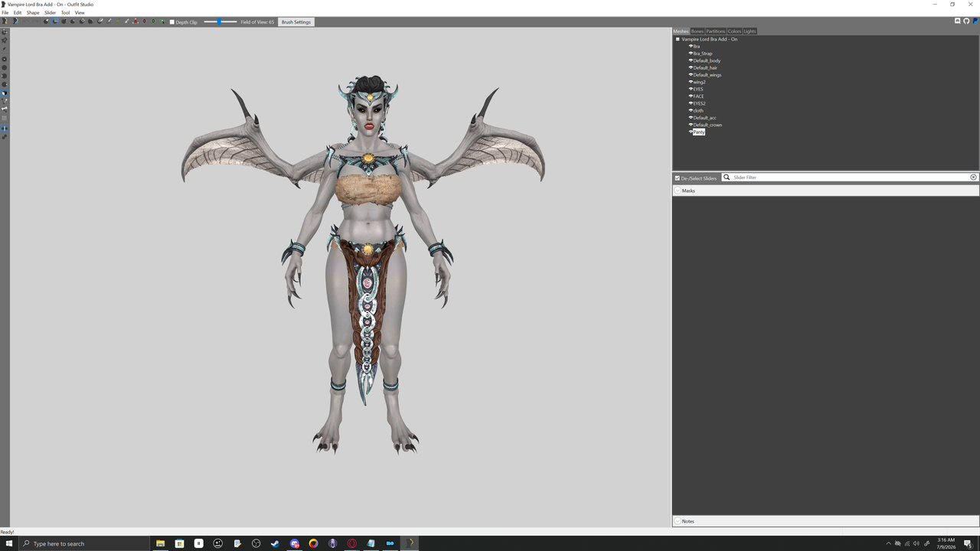Open the Shape menu
Image resolution: width=980 pixels, height=551 pixels.
click(x=33, y=13)
